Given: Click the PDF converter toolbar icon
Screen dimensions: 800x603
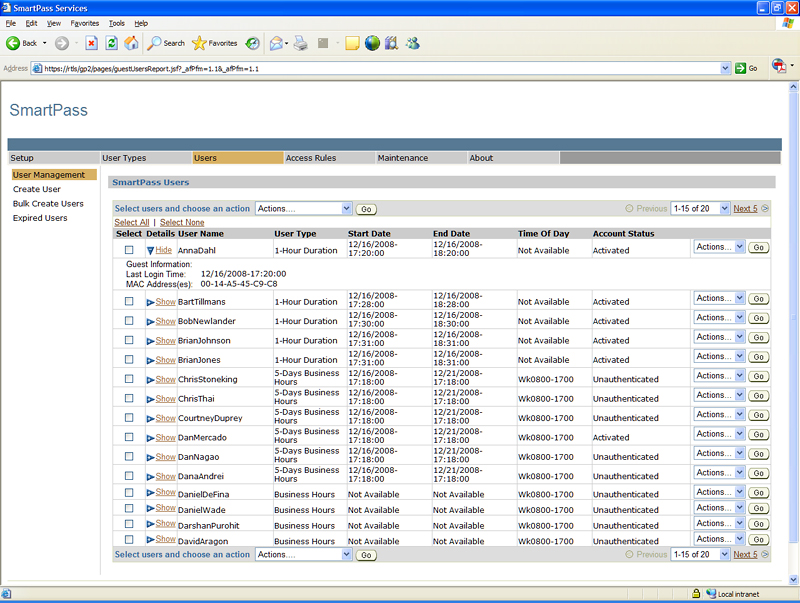Looking at the screenshot, I should [779, 66].
